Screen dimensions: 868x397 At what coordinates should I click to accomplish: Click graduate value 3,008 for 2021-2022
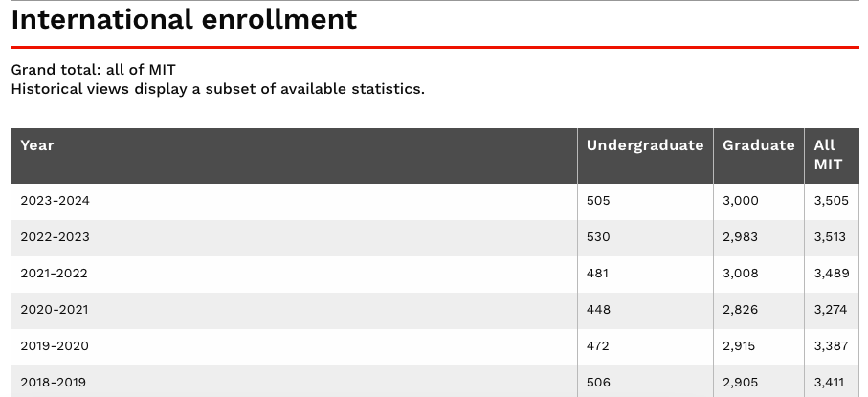point(741,274)
